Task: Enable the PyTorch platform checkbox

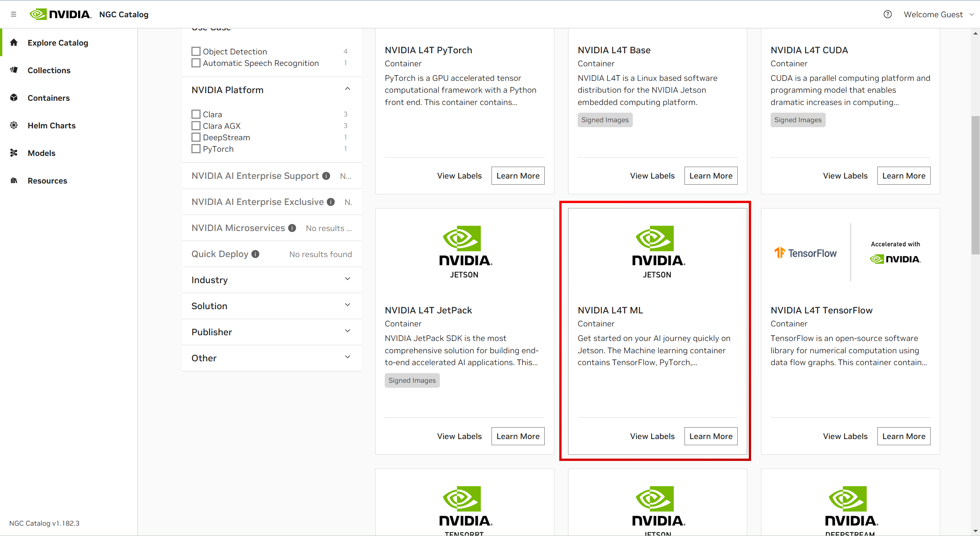Action: point(196,149)
